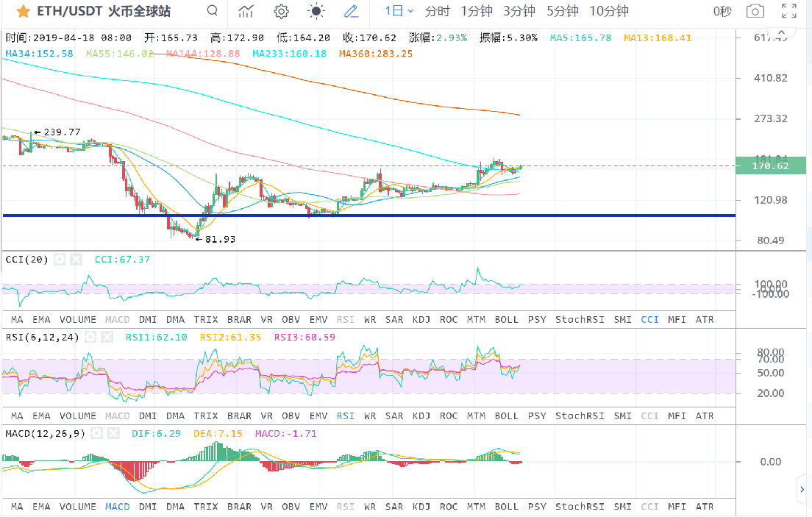Screen dimensions: 812x517
Task: Open the chart indicators icon
Action: (x=246, y=11)
